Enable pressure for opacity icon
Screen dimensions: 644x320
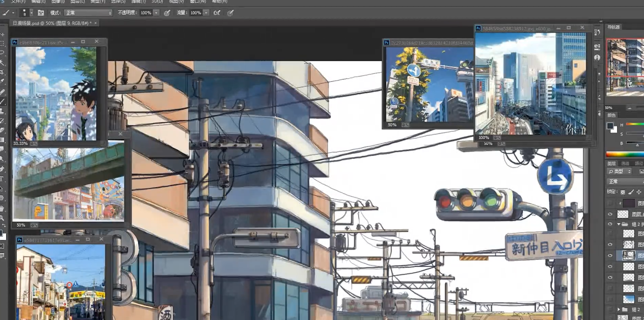tap(167, 13)
